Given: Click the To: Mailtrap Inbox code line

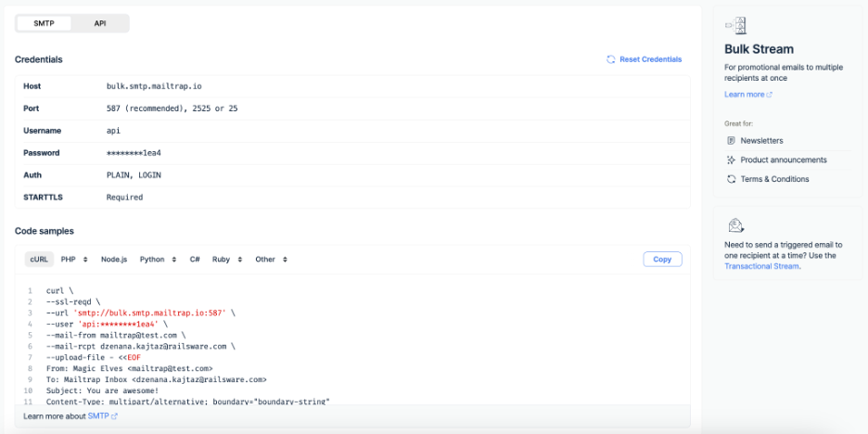Looking at the screenshot, I should coord(156,380).
